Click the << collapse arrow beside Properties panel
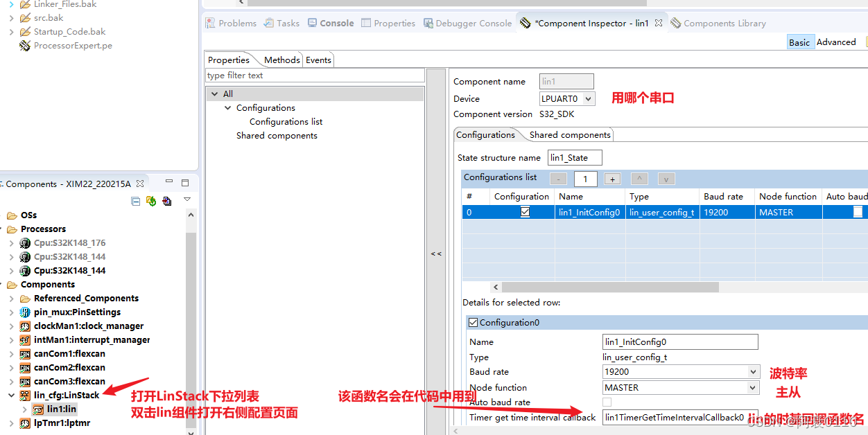868x435 pixels. pyautogui.click(x=436, y=254)
